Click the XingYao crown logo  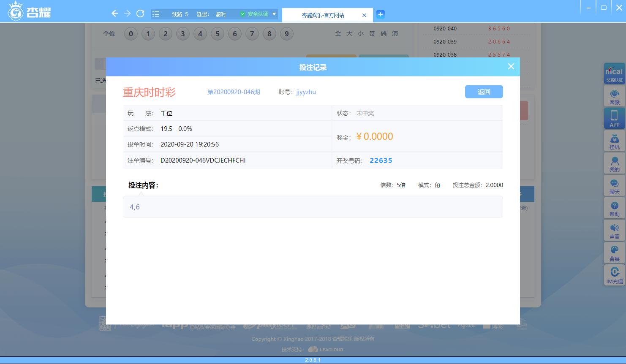16,11
